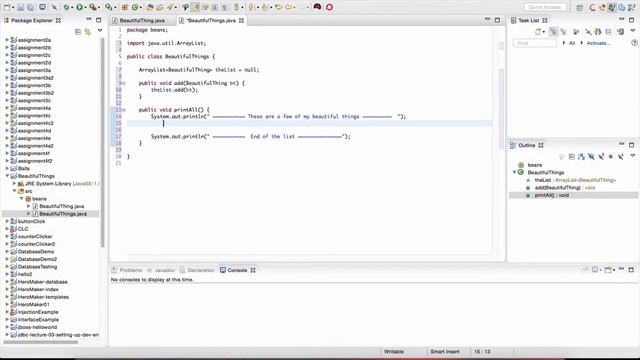Click the Debug bug icon in the toolbar

pos(66,7)
